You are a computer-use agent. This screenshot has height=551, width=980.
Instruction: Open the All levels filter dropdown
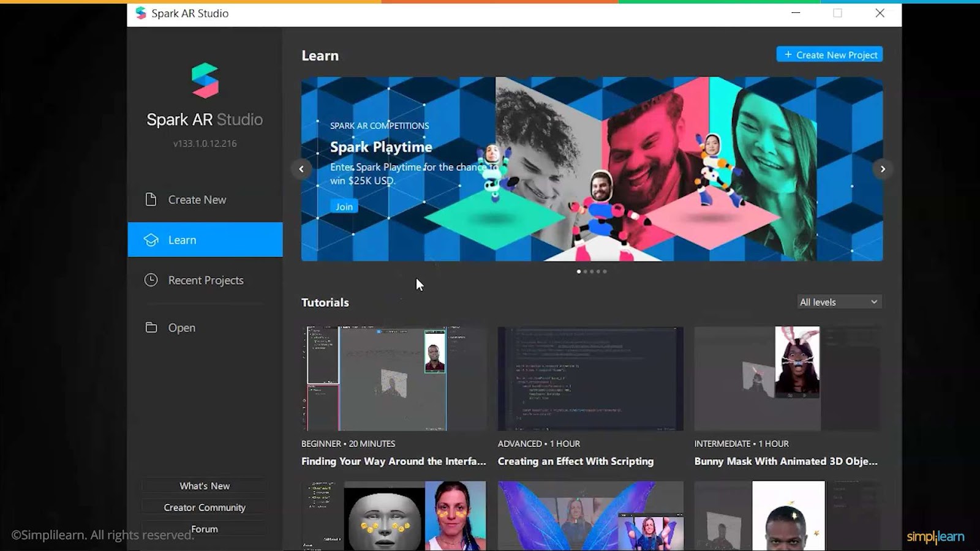coord(839,301)
